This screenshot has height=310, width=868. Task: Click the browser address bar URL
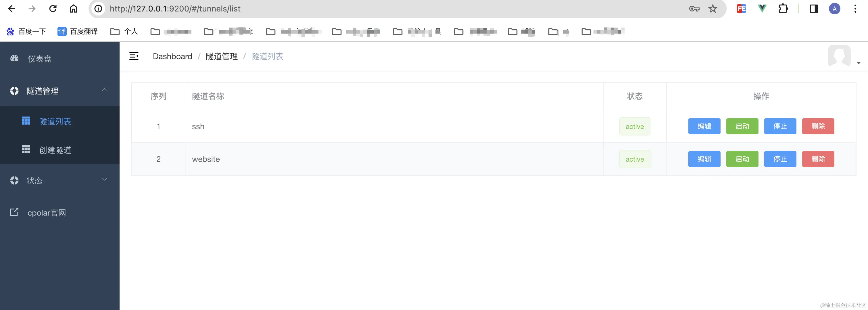tap(175, 9)
